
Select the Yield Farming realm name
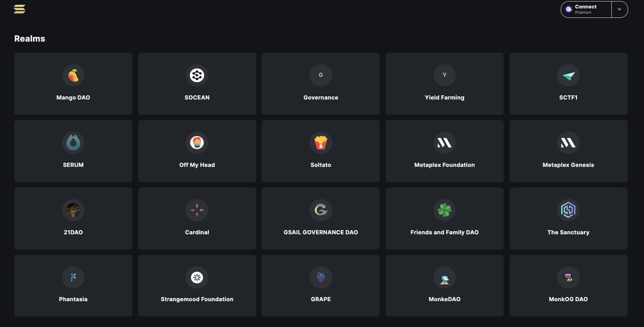pos(444,98)
